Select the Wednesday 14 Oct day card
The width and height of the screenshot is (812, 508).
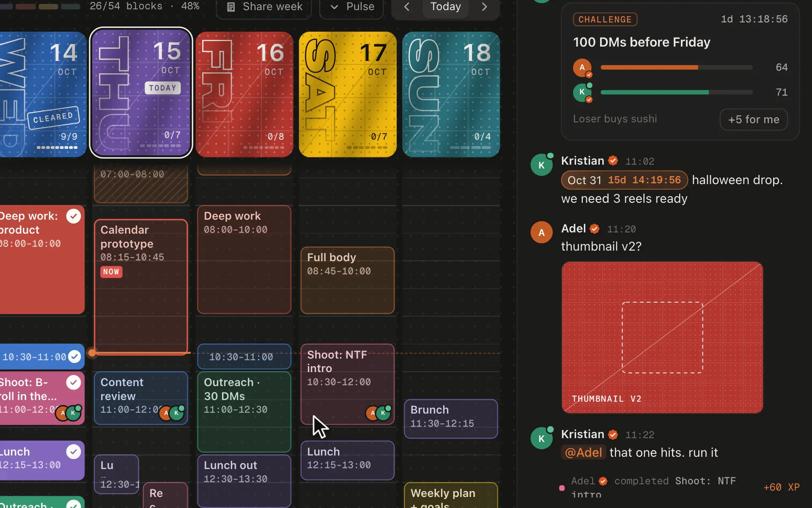click(x=42, y=94)
